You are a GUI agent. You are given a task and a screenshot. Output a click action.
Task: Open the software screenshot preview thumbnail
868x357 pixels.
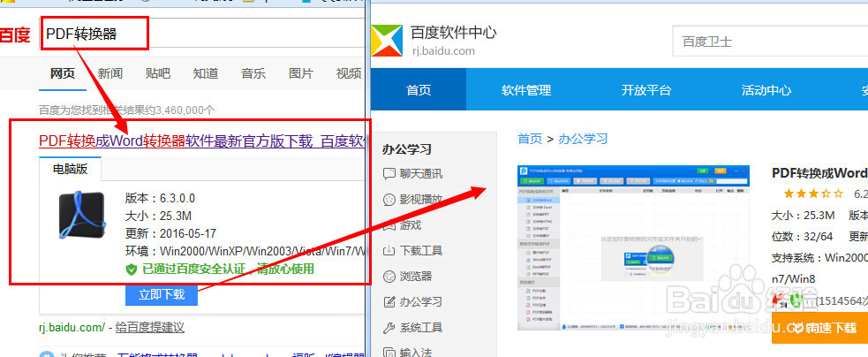(x=633, y=247)
